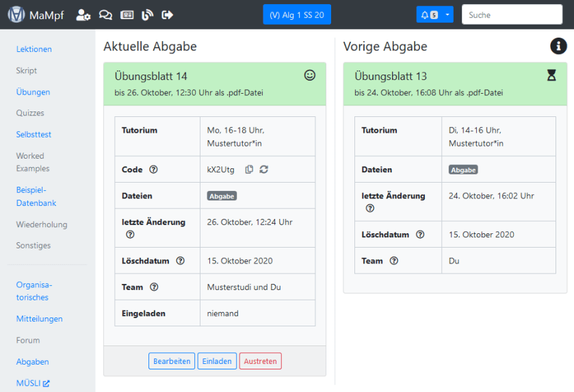The image size is (574, 392).
Task: Click the info icon beside Vorige Abgabe
Action: point(558,46)
